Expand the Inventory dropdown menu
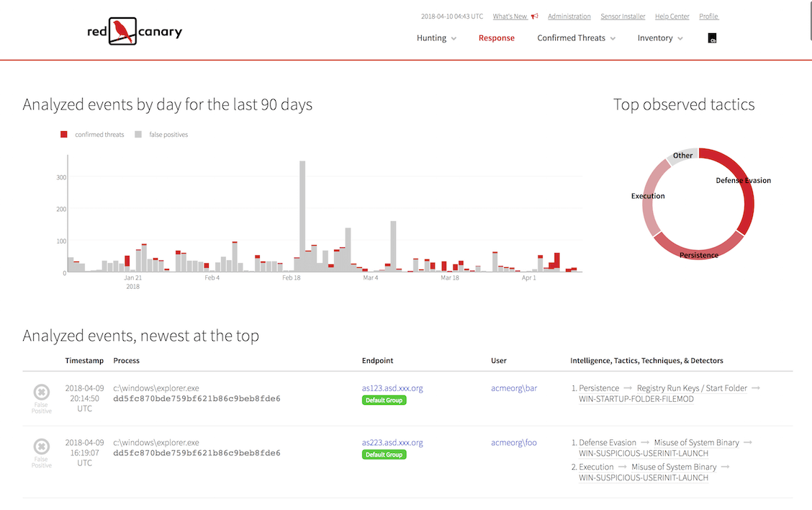Screen dimensions: 812x510 659,38
